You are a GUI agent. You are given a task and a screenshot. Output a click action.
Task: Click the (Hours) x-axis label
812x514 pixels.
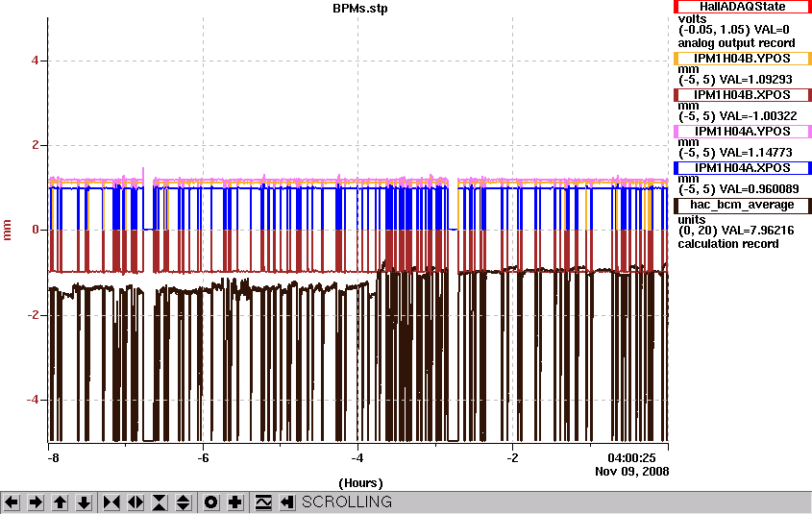click(x=360, y=483)
